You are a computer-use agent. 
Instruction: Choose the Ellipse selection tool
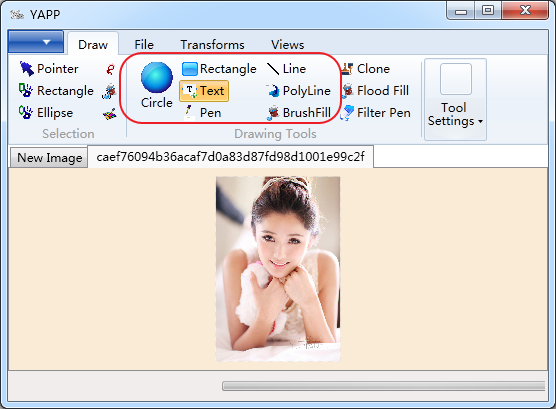coord(46,113)
